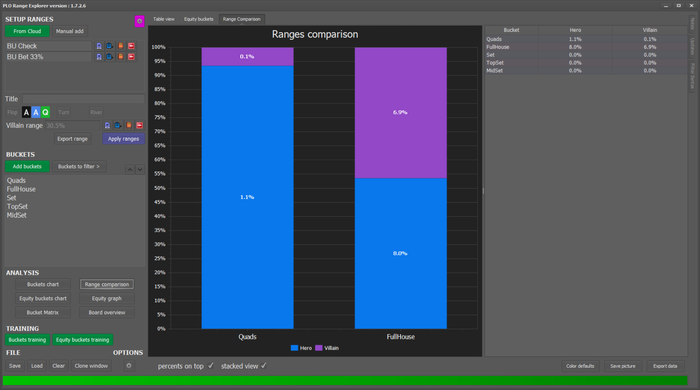The height and width of the screenshot is (390, 700).
Task: Open the Range comparison analysis button
Action: (x=107, y=284)
